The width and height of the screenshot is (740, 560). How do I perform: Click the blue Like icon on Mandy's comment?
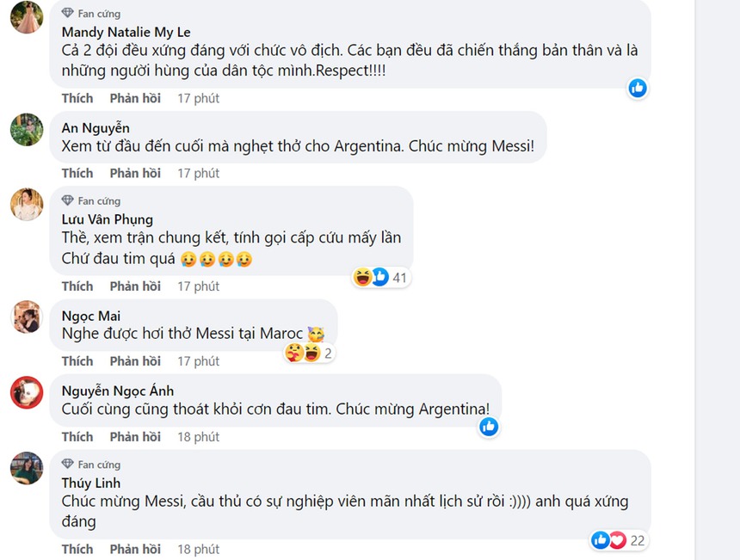638,88
